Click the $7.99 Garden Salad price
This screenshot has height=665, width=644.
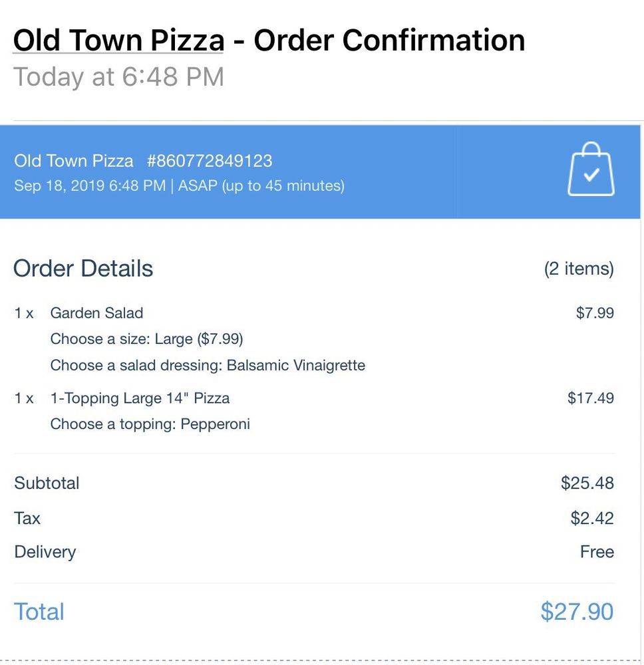(x=595, y=313)
